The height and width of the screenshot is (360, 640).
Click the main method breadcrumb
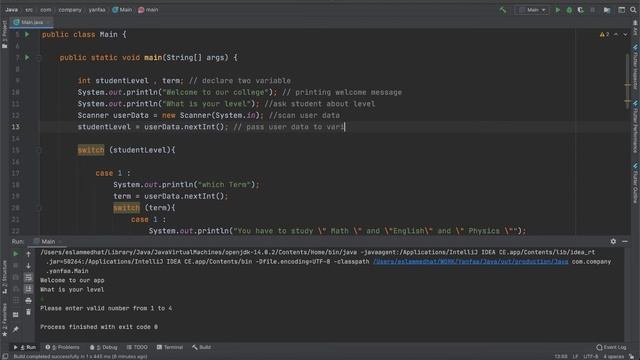148,10
